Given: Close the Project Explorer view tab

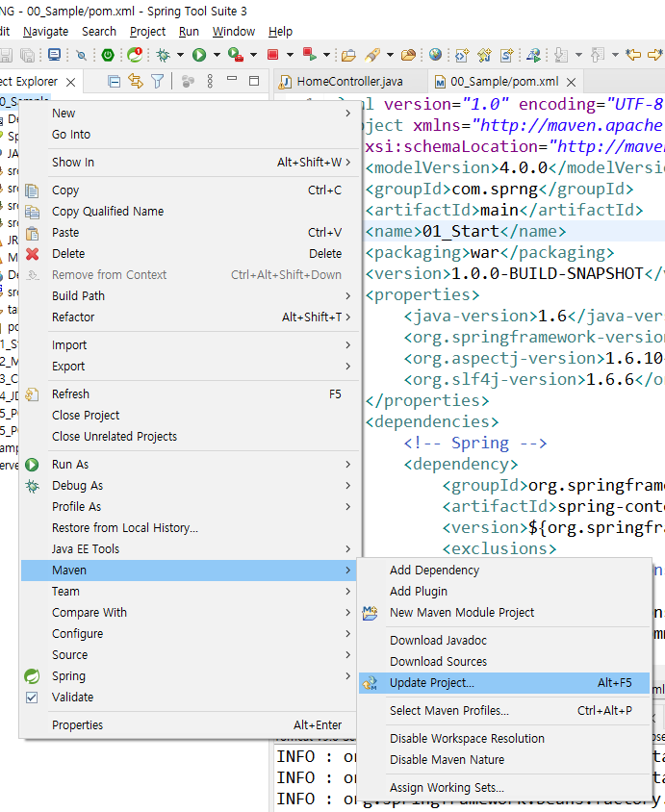Looking at the screenshot, I should pos(71,82).
